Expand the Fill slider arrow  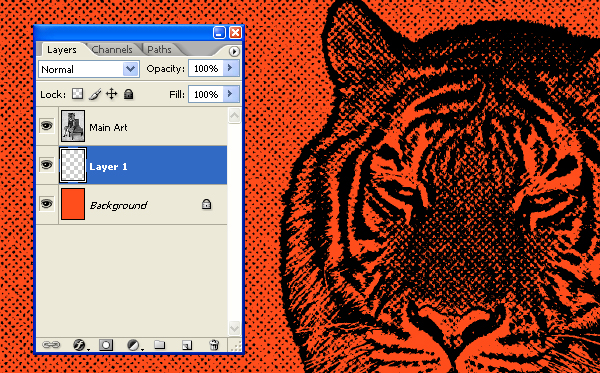(230, 94)
